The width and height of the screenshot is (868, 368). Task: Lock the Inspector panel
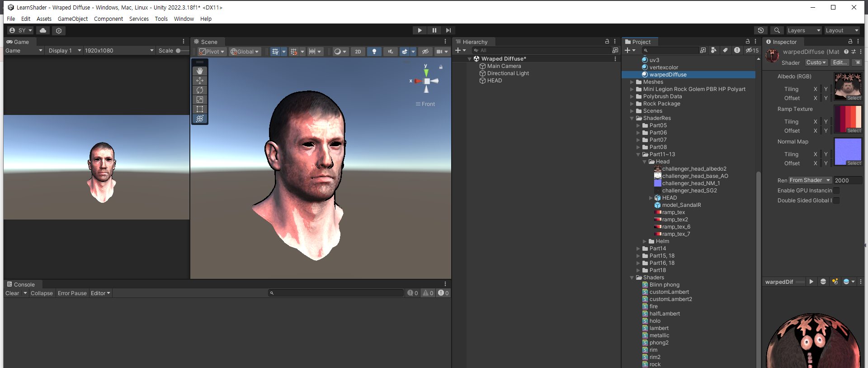click(850, 41)
